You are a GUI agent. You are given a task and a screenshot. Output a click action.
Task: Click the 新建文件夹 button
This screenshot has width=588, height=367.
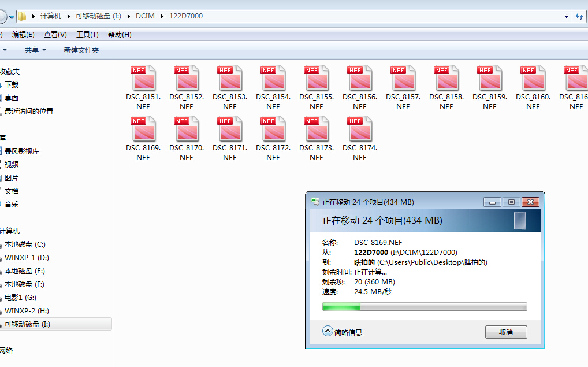pyautogui.click(x=81, y=50)
